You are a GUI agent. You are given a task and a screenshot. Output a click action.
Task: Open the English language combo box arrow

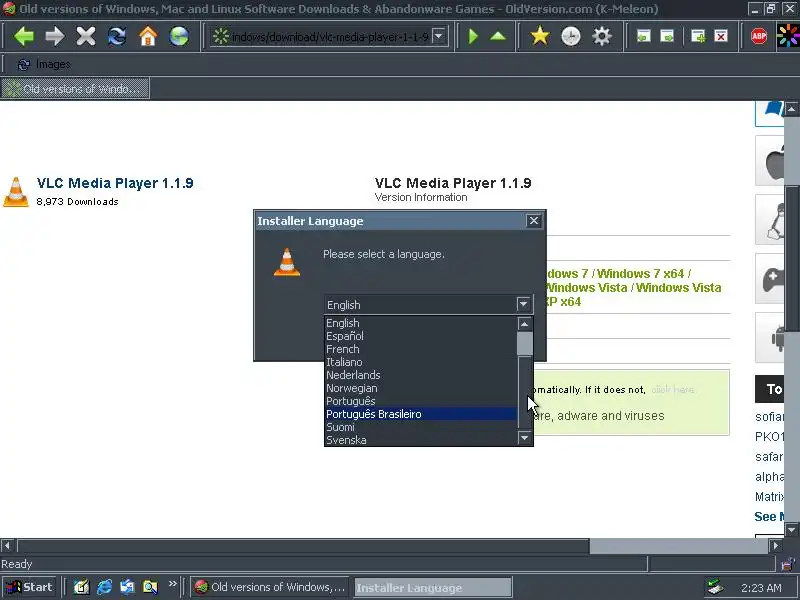[523, 305]
